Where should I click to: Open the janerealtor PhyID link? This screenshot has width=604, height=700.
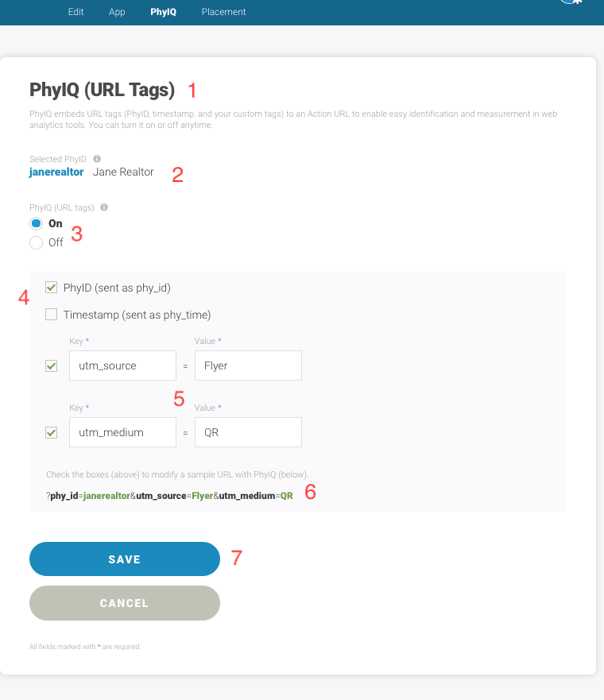pyautogui.click(x=56, y=172)
